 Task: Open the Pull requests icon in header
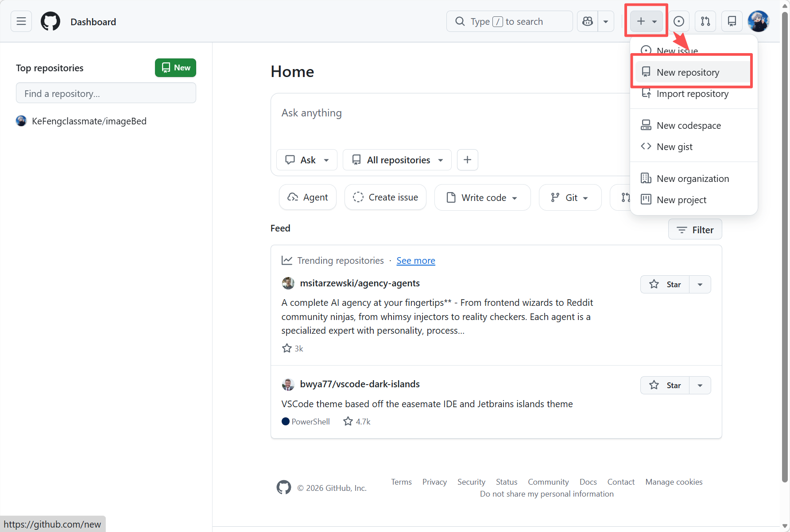[x=705, y=21]
